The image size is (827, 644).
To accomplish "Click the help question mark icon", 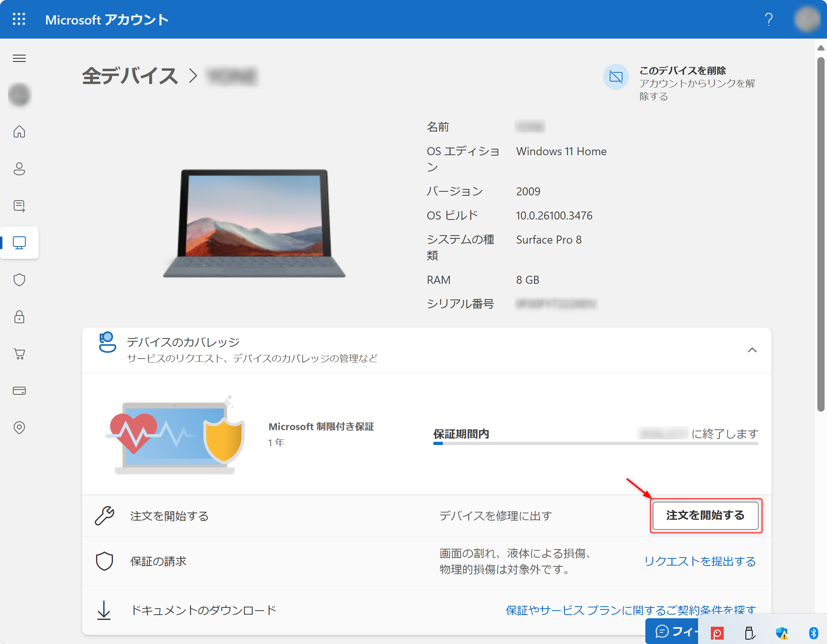I will 768,19.
